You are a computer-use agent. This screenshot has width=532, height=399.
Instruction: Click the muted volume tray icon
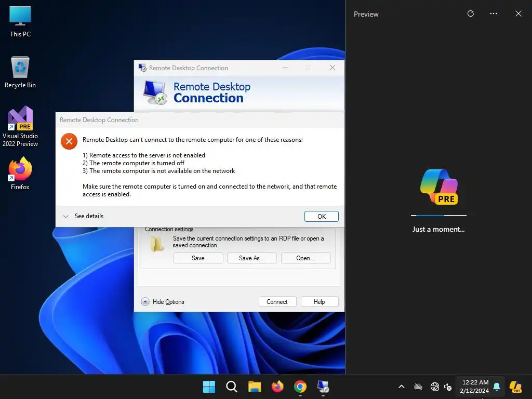click(448, 387)
